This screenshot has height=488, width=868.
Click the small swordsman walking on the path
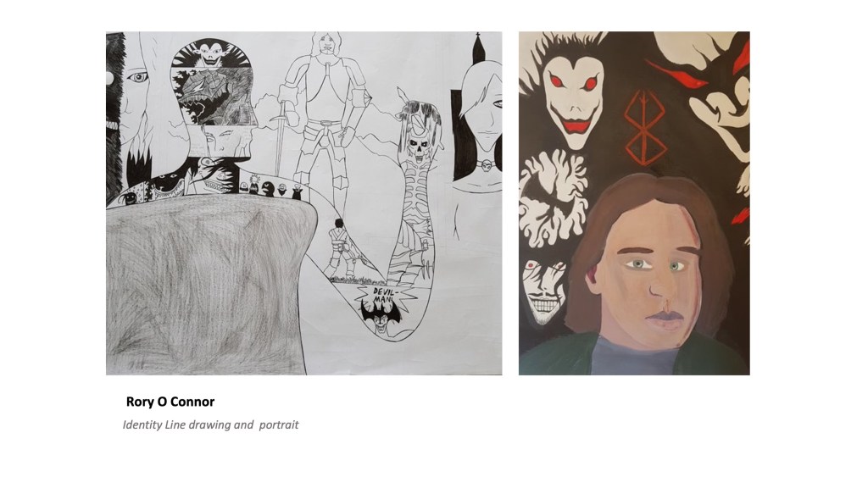(342, 249)
